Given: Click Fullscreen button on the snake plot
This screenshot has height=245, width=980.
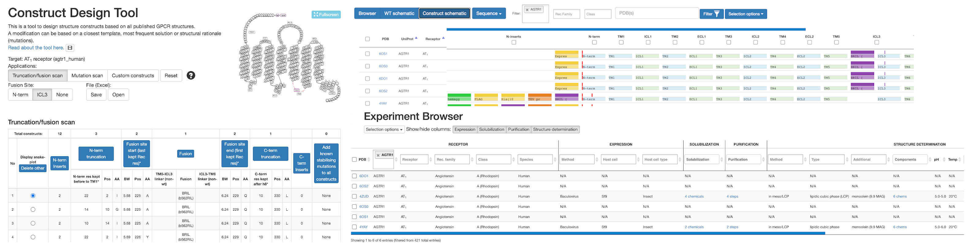Looking at the screenshot, I should [x=326, y=14].
